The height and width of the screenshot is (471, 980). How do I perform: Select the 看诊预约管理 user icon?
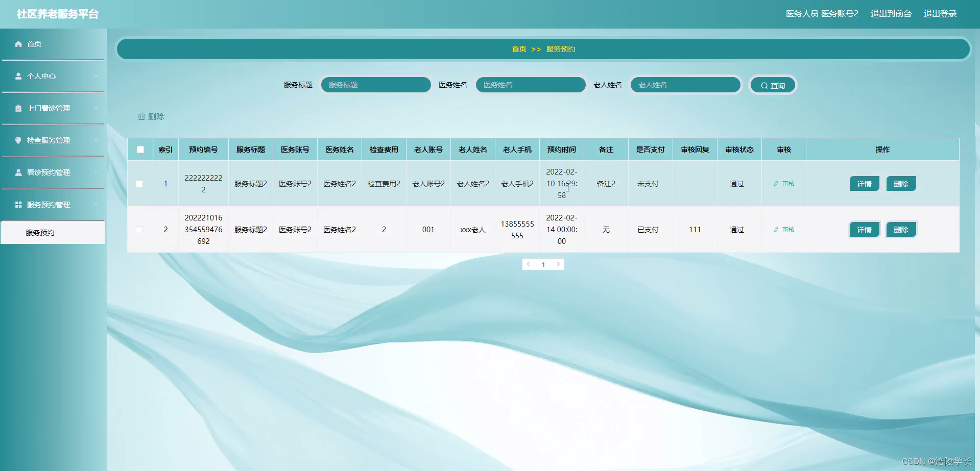[18, 172]
